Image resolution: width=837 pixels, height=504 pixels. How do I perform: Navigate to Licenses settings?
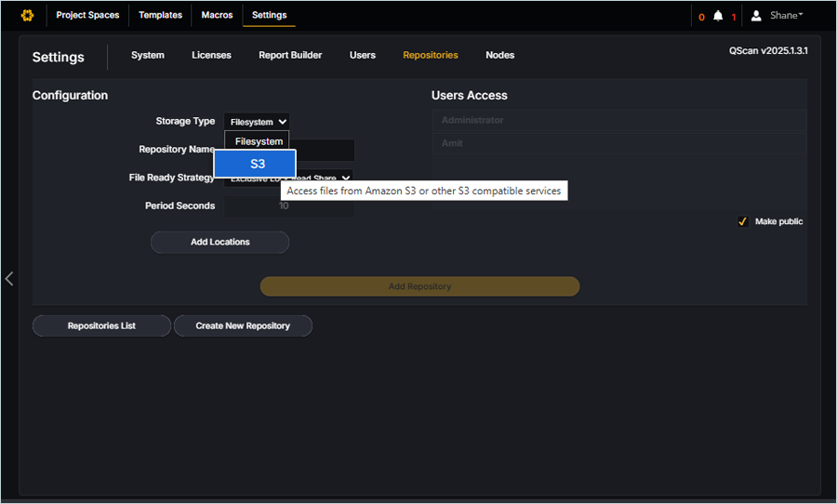pos(211,56)
